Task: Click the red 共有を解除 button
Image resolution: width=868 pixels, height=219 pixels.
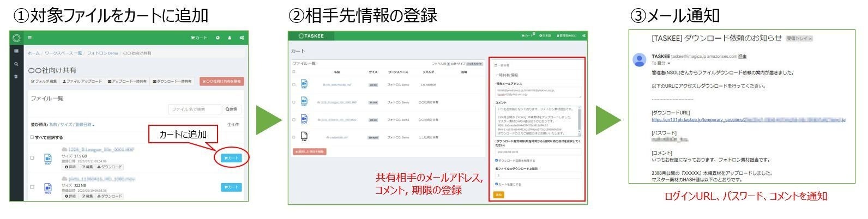Action: [221, 82]
